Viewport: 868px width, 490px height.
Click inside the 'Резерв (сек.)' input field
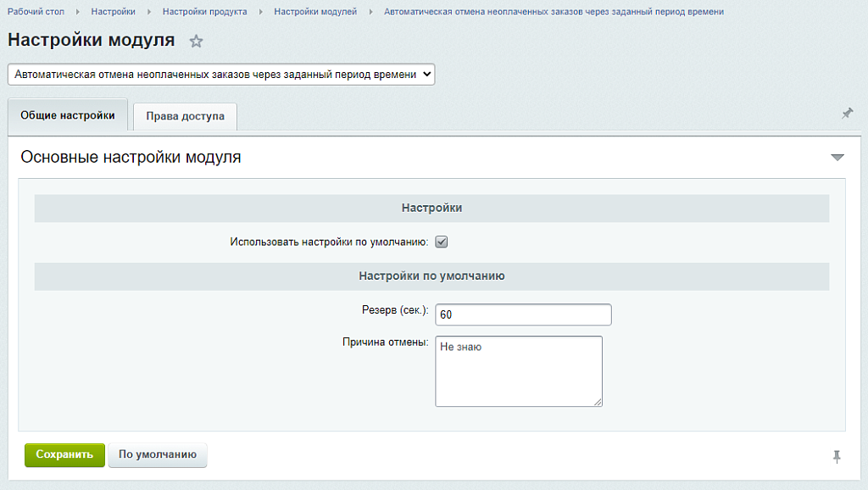click(x=523, y=314)
